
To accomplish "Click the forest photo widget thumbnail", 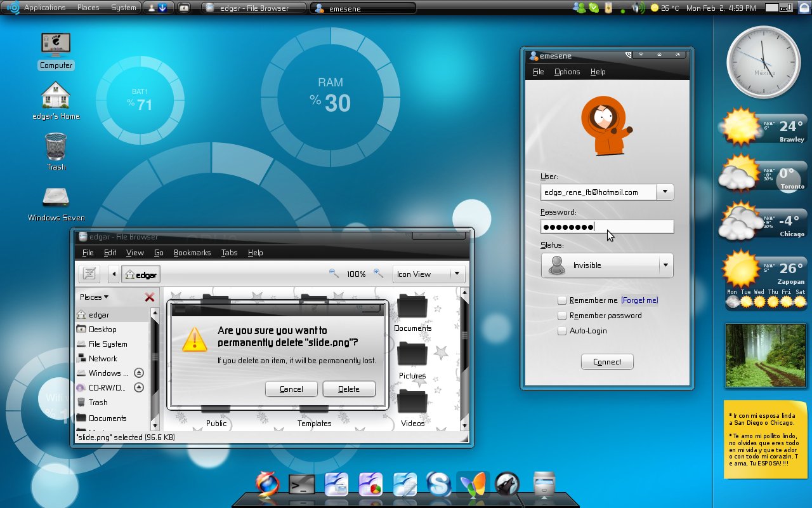I will coord(765,355).
